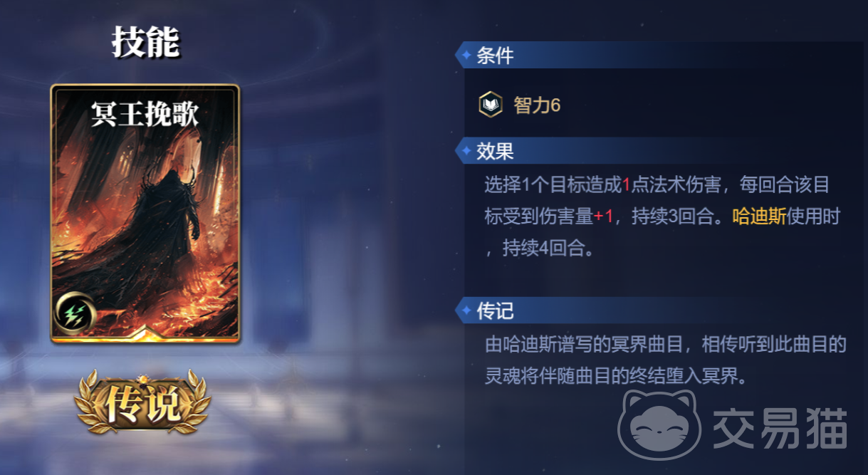This screenshot has width=868, height=475.
Task: Click the effect text 持续4回合
Action: pyautogui.click(x=548, y=250)
